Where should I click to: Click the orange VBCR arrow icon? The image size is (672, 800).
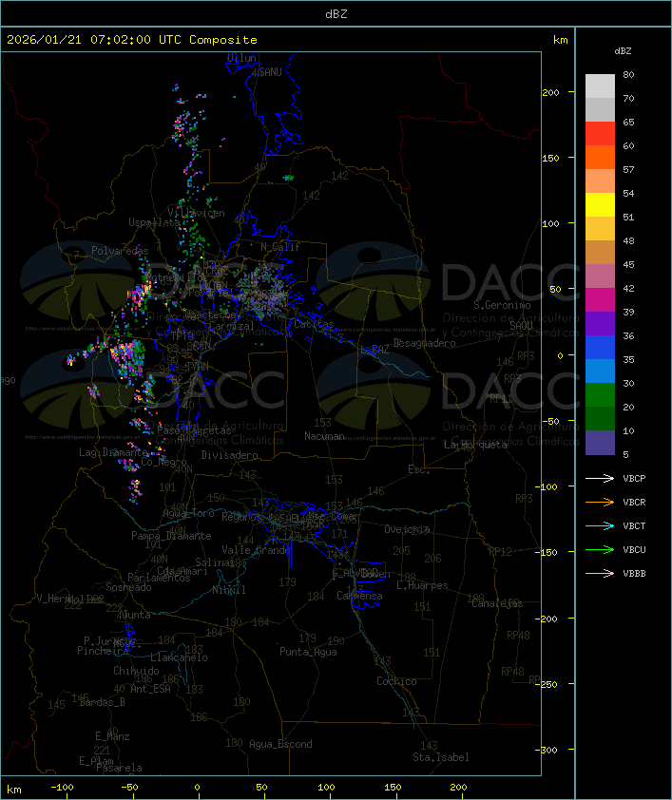[x=600, y=502]
